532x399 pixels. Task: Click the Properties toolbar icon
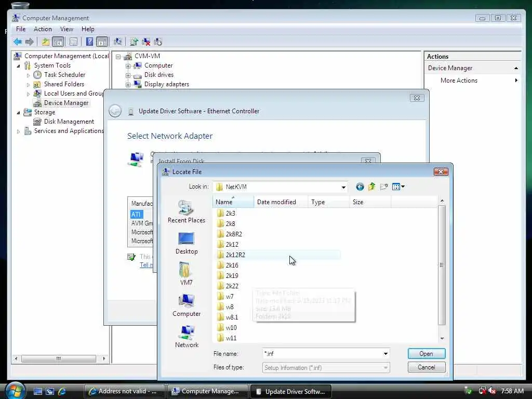[73, 42]
